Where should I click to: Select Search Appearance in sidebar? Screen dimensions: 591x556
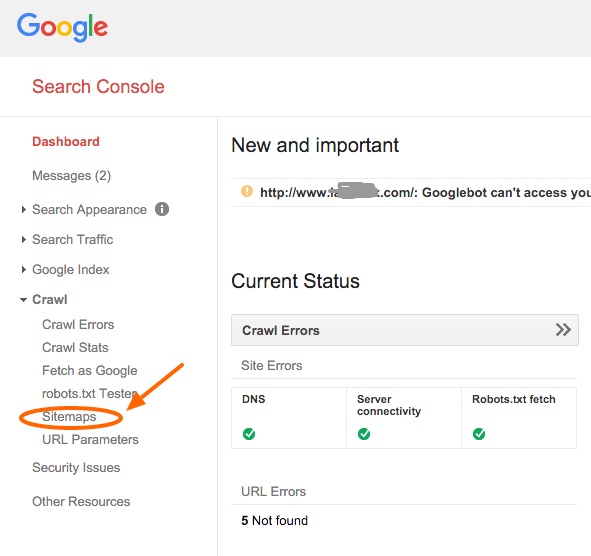[x=89, y=210]
